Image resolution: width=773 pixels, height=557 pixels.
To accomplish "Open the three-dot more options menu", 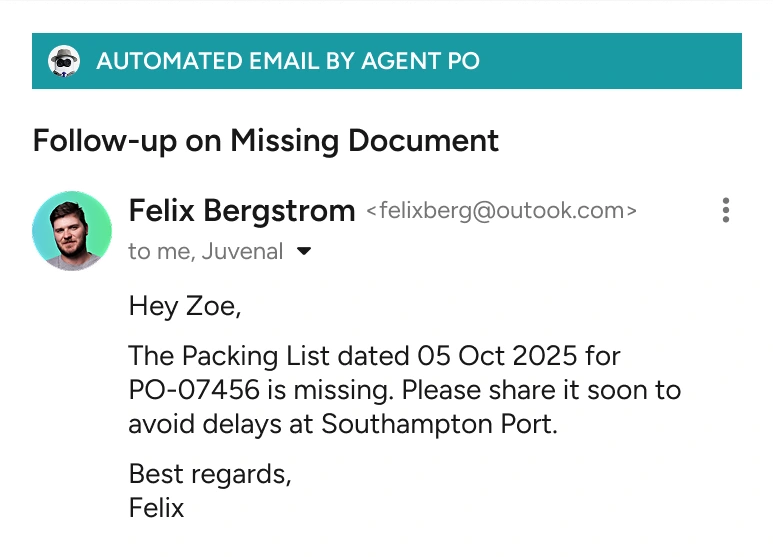I will tap(725, 210).
